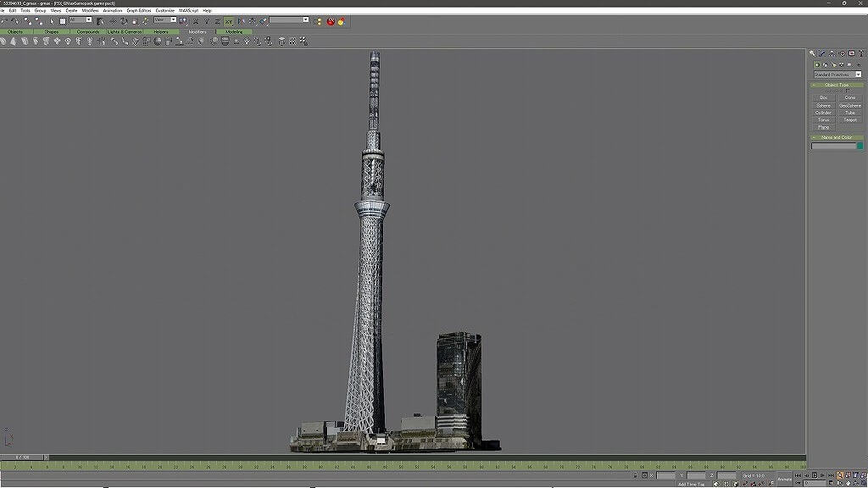
Task: Toggle the XY axis constraint button
Action: [229, 21]
